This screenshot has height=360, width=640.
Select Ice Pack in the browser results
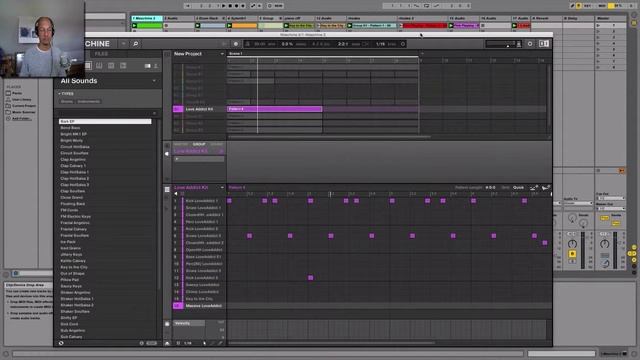68,242
